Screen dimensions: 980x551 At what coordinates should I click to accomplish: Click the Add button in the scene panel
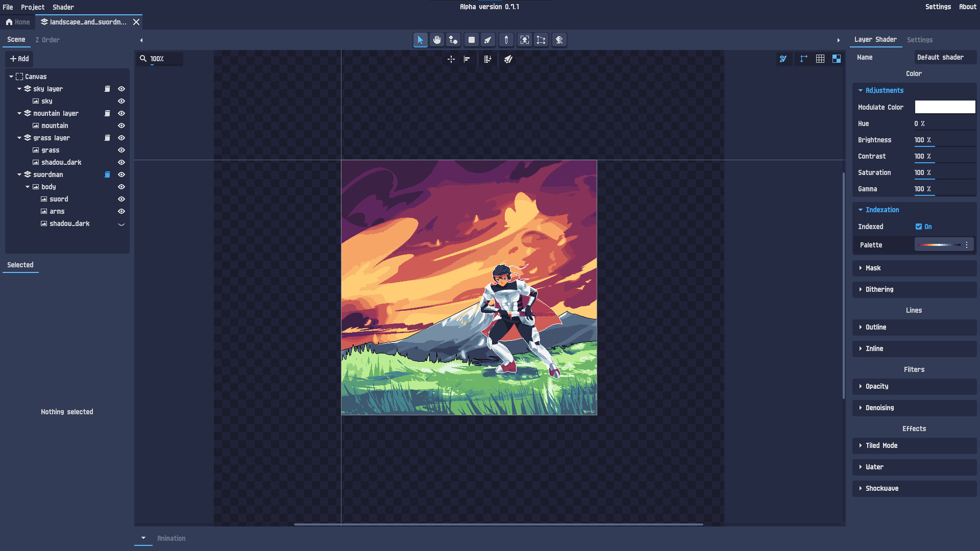point(19,59)
